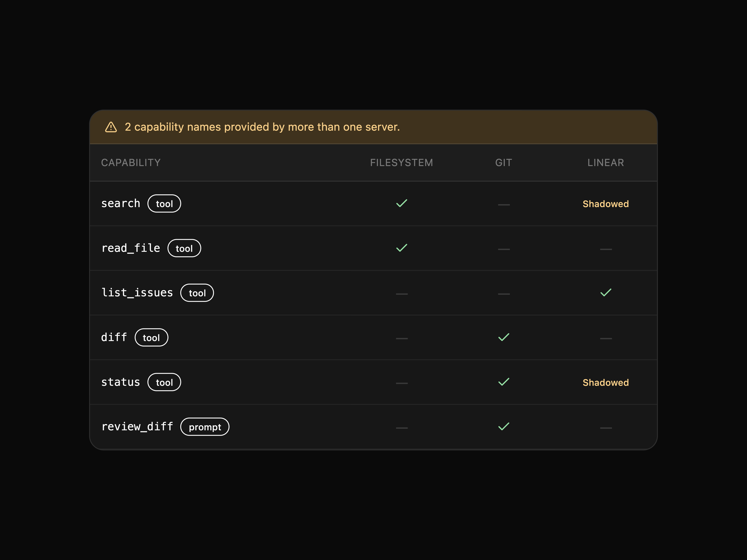The height and width of the screenshot is (560, 747).
Task: Click the Linear dash in the diff row
Action: click(606, 339)
